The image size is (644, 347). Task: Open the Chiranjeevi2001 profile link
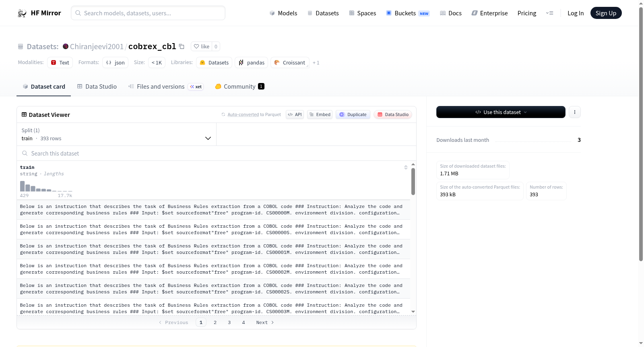(x=97, y=46)
